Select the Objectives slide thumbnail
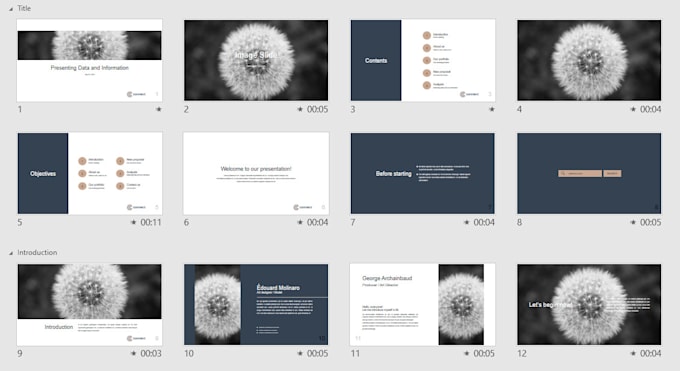Image resolution: width=680 pixels, height=371 pixels. point(89,174)
